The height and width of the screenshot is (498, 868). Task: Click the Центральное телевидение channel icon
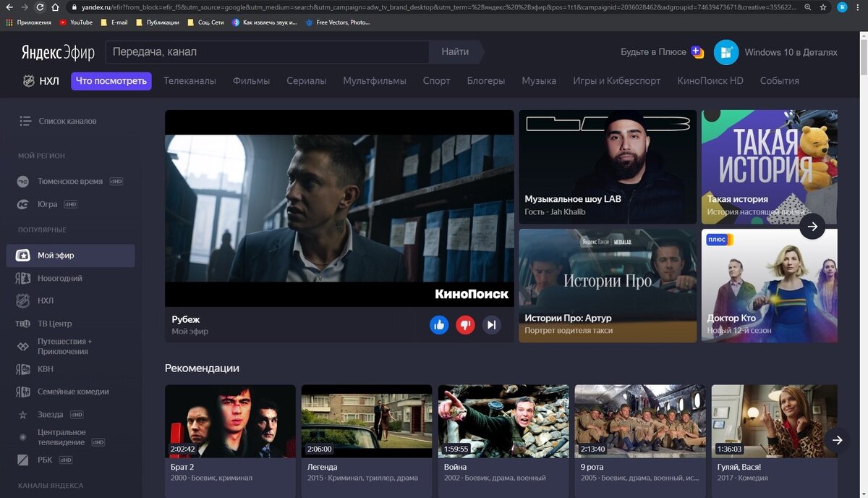[23, 437]
